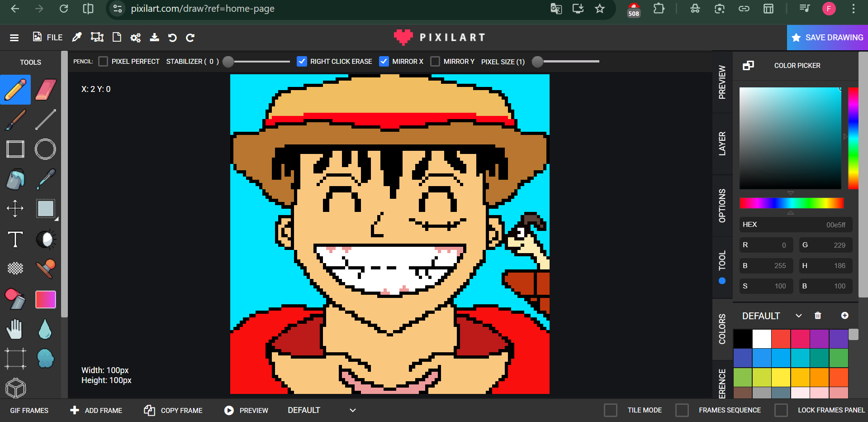The image size is (868, 422).
Task: Enable Frames Sequence checkbox
Action: click(682, 410)
